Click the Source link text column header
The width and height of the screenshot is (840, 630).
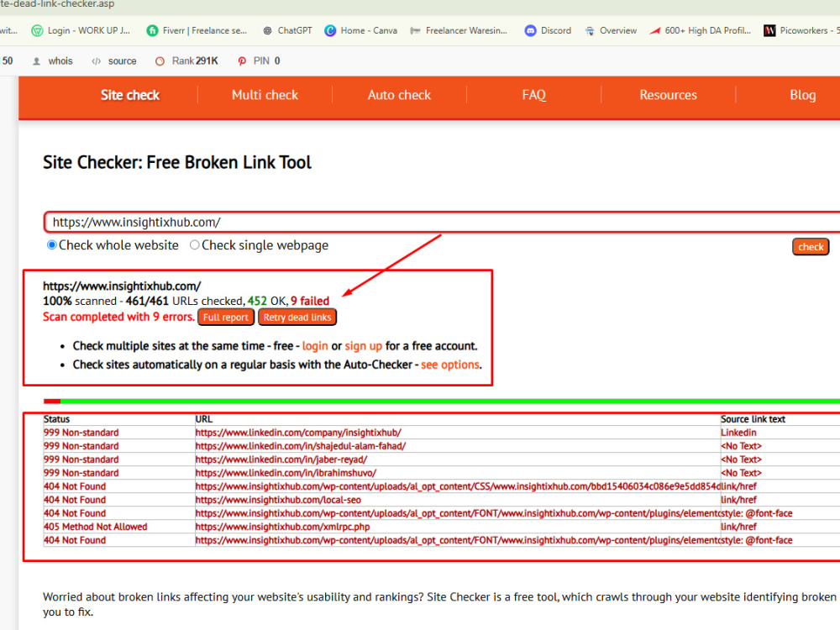click(753, 419)
